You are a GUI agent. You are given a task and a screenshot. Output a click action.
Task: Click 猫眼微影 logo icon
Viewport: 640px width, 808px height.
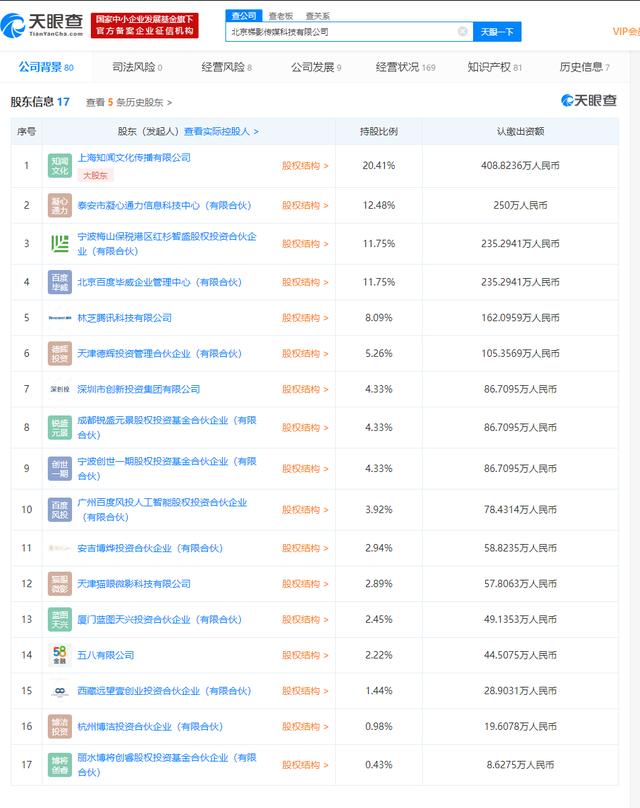(x=60, y=584)
